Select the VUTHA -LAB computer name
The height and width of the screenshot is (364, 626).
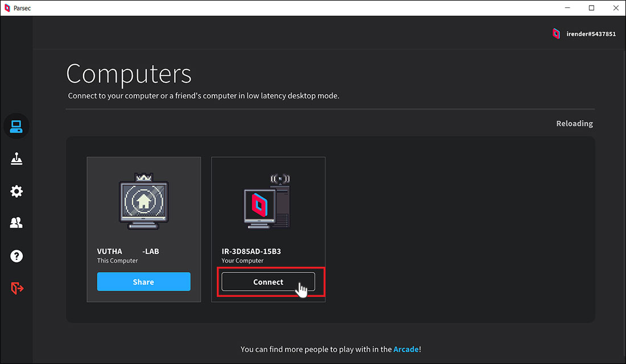(x=128, y=251)
